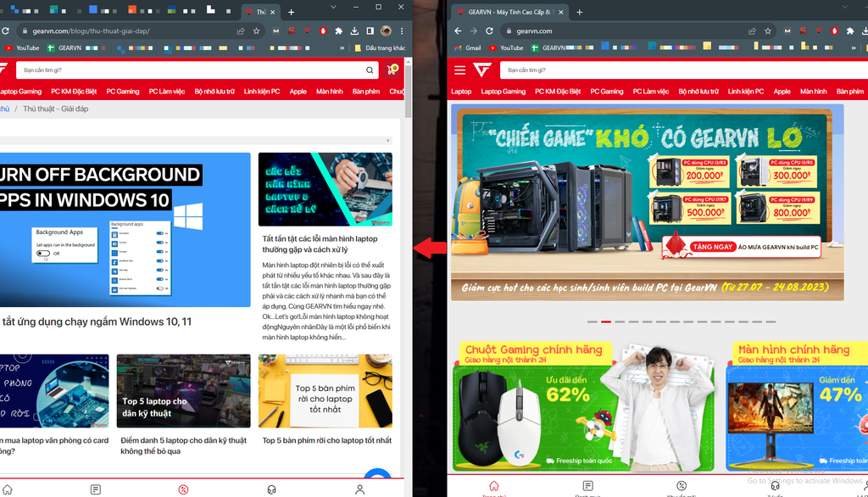Open the share icon in the left window address bar
Viewport: 868px width, 497px height.
pyautogui.click(x=241, y=31)
